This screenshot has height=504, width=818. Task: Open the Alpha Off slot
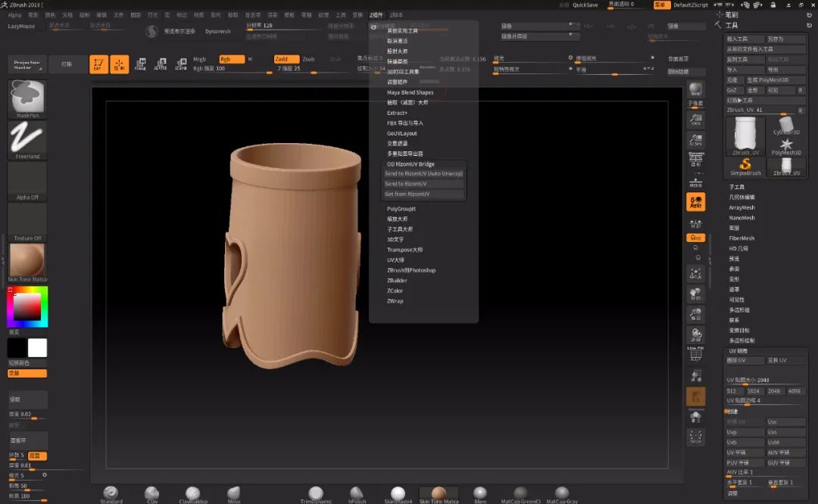pos(28,181)
